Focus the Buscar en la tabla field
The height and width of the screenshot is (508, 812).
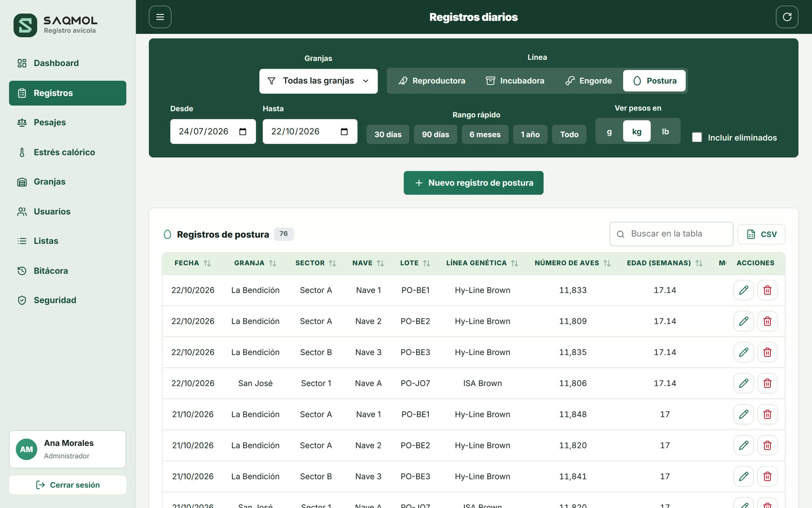(x=671, y=234)
